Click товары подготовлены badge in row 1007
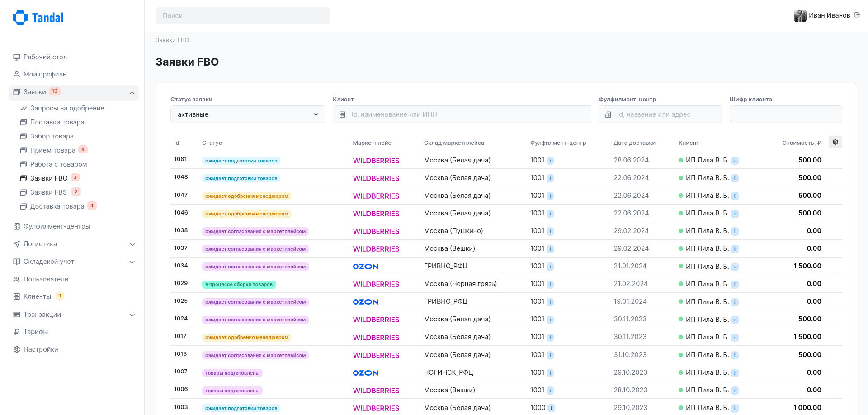This screenshot has width=868, height=415. click(x=232, y=373)
